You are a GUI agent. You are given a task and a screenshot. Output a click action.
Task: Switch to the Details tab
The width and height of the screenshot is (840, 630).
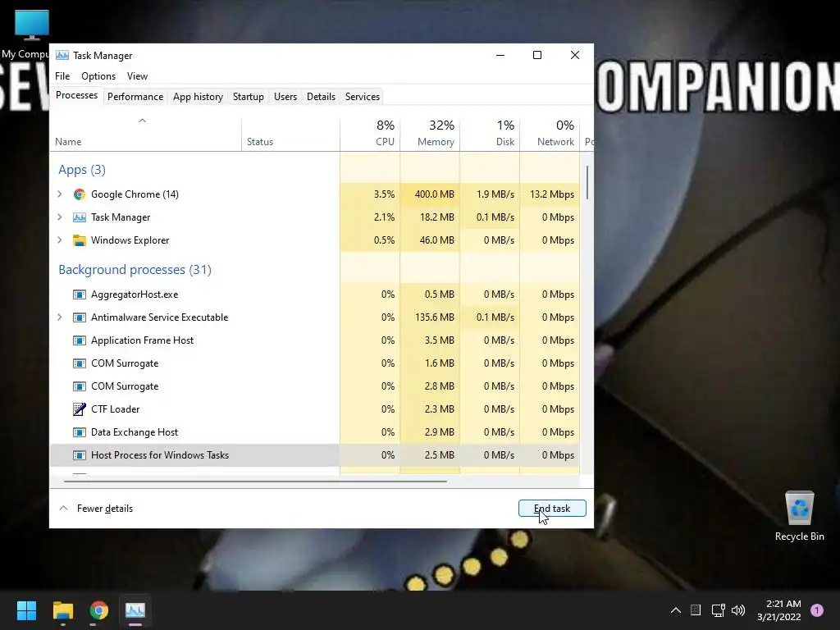point(321,97)
